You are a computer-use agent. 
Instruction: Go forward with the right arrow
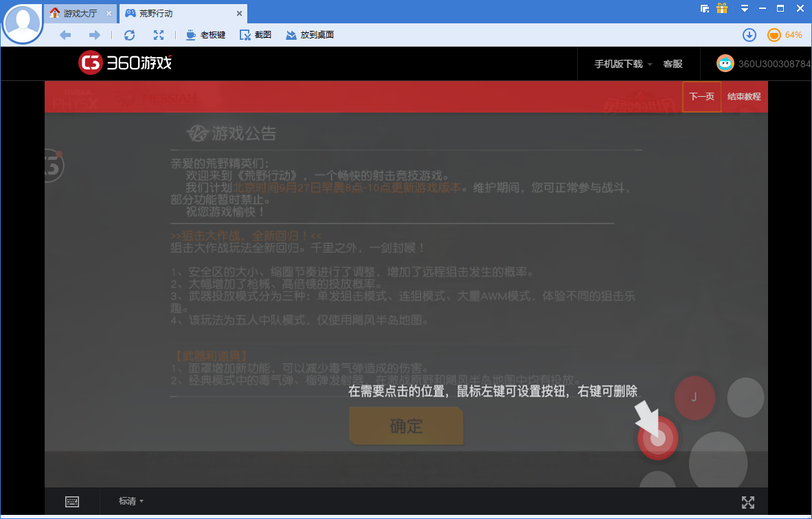pos(95,35)
